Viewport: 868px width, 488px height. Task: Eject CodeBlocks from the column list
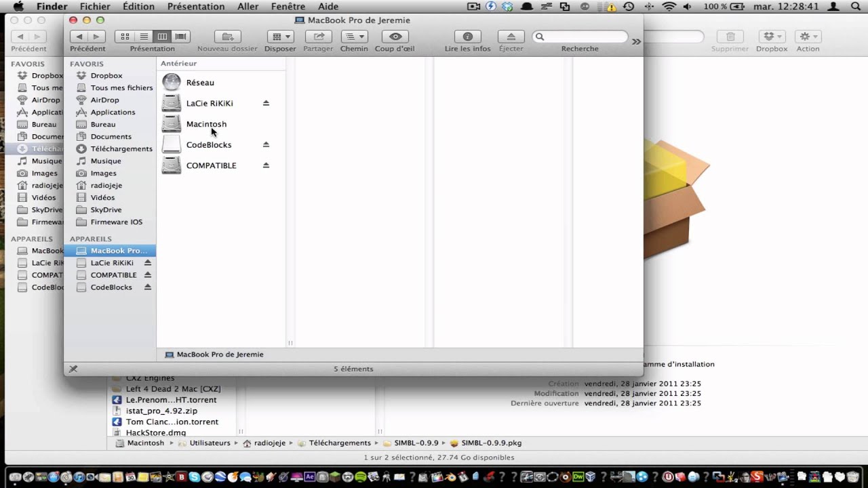[x=266, y=144]
